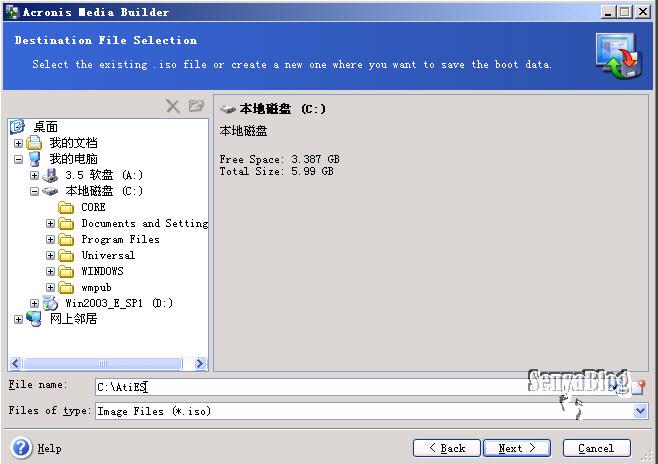Click the Total Size: 5.99 GB text
This screenshot has width=658, height=464.
[277, 171]
